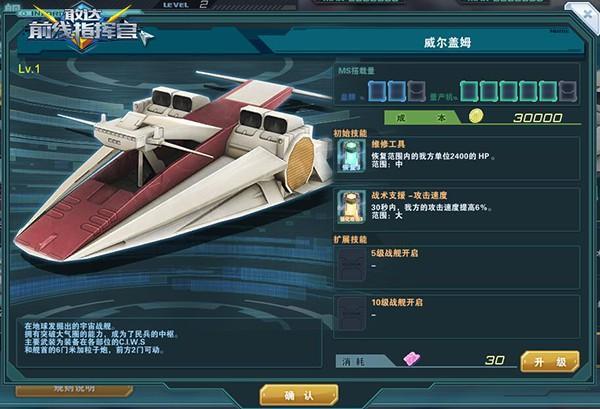Click the 升级 upgrade button
The image size is (600, 409).
(550, 362)
